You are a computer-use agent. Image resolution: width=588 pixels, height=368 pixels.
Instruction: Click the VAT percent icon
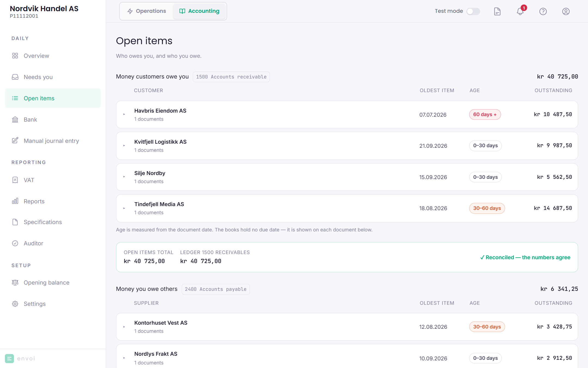click(15, 180)
